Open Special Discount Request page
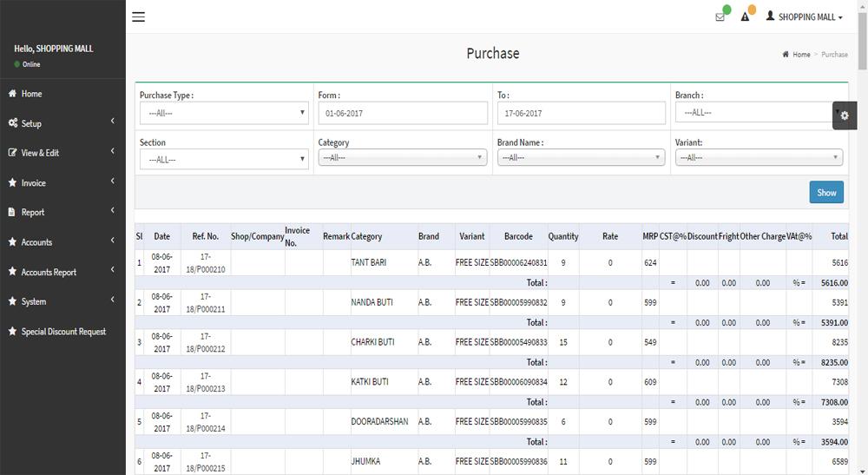The width and height of the screenshot is (868, 475). pyautogui.click(x=63, y=332)
